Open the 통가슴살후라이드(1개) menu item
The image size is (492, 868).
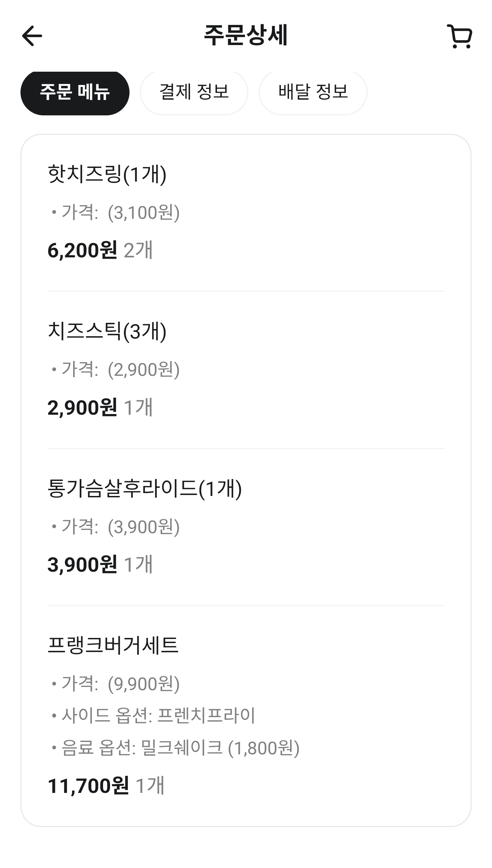pos(145,488)
